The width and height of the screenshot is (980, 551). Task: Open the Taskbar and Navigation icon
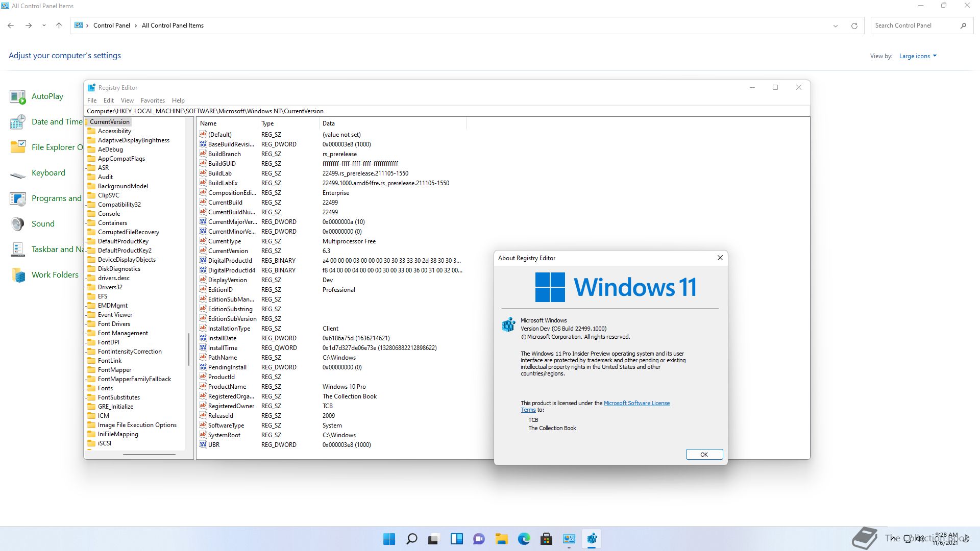coord(18,249)
